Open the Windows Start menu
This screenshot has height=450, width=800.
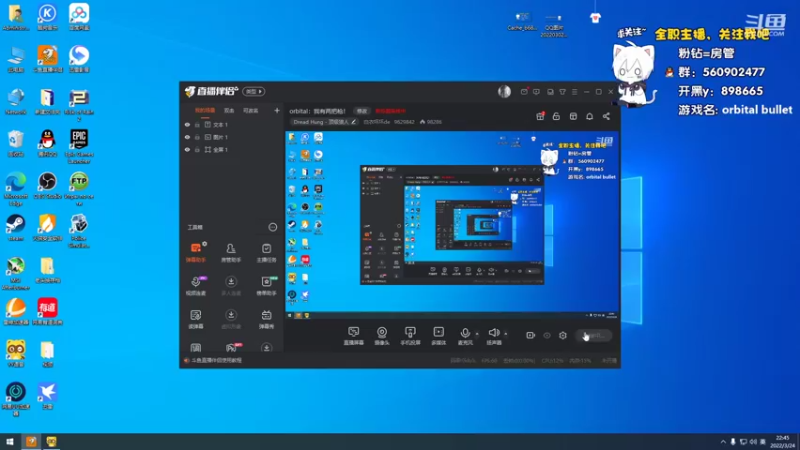click(10, 442)
